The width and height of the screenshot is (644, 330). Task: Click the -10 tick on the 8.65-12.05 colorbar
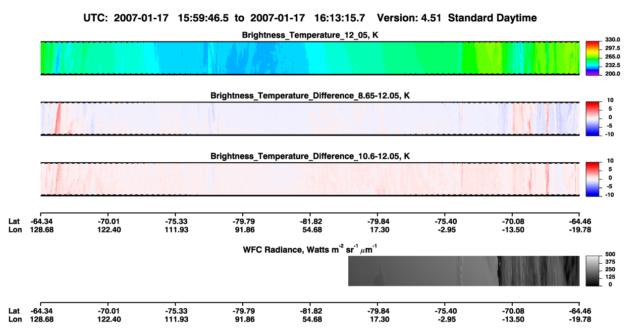pos(610,134)
